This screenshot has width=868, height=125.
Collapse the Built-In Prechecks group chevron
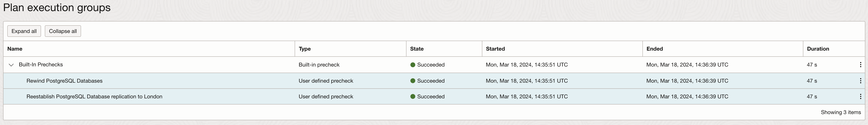point(11,65)
